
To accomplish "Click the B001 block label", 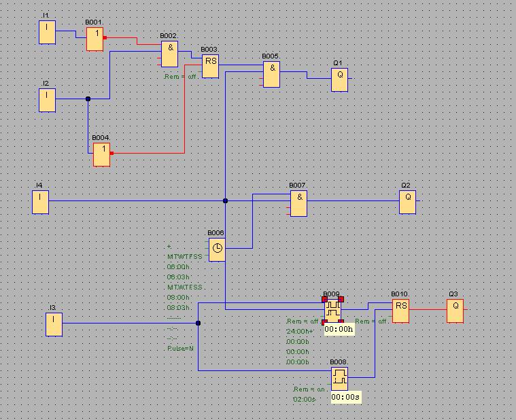I will click(x=94, y=22).
